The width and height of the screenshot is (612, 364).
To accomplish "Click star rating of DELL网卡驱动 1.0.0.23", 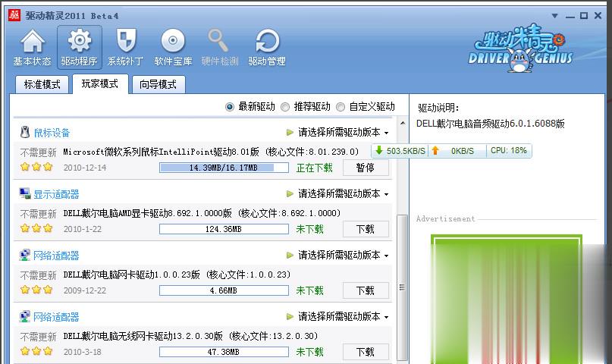I will [x=36, y=290].
